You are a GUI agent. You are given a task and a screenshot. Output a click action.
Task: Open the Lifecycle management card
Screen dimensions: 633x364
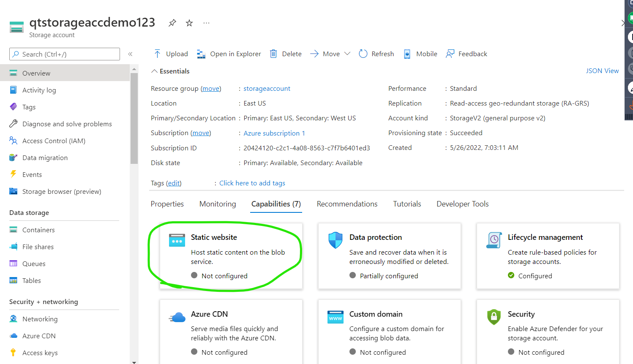(x=548, y=256)
